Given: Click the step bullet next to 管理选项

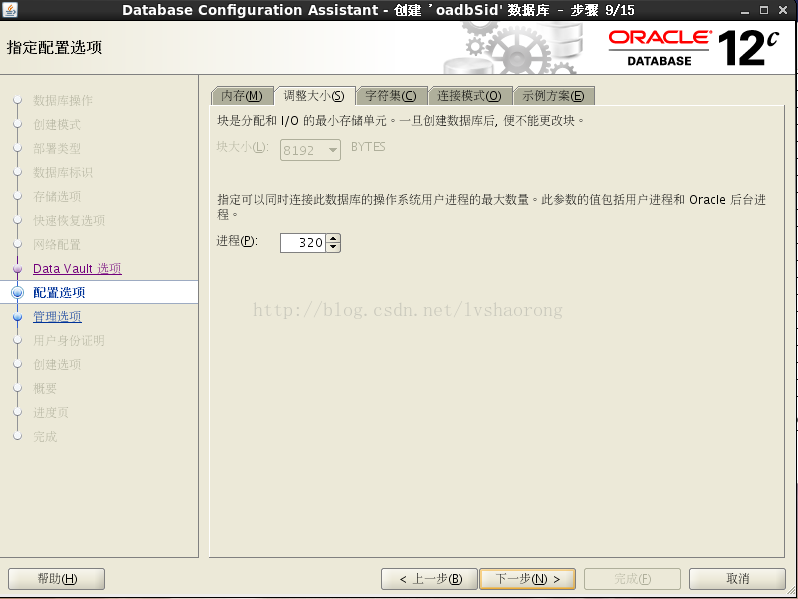Looking at the screenshot, I should pos(17,317).
